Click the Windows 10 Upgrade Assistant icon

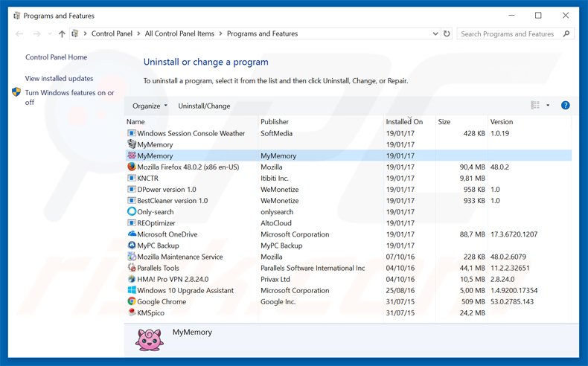tap(131, 290)
